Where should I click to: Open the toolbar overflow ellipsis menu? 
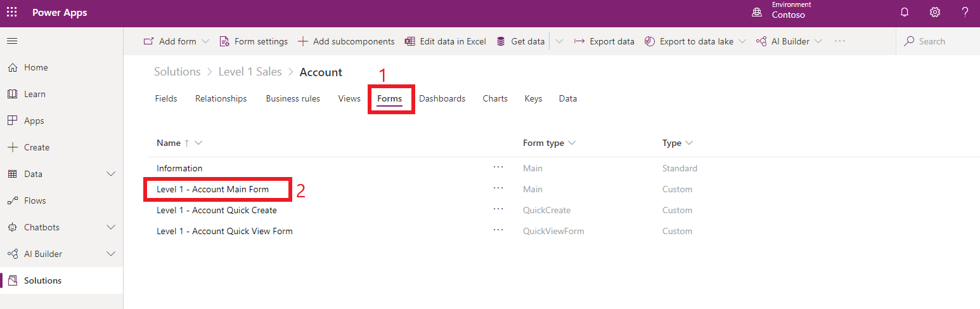(x=840, y=41)
